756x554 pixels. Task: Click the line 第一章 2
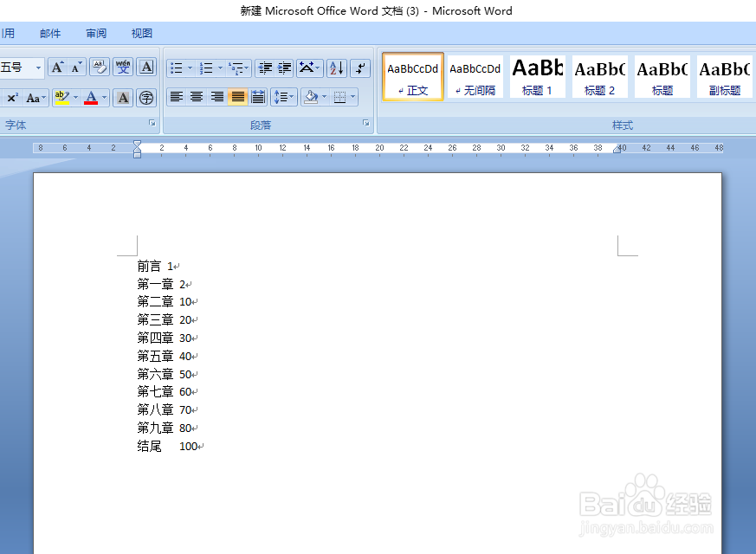tap(164, 284)
